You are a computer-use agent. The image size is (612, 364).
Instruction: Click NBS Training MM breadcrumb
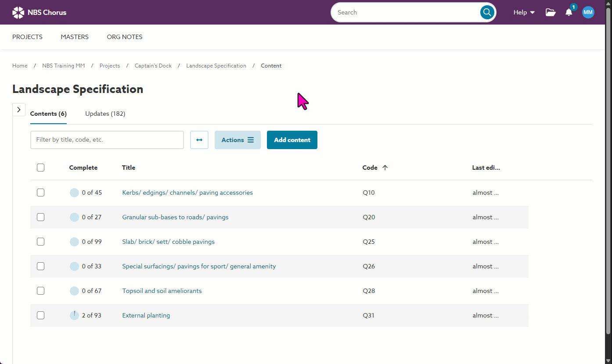(x=64, y=66)
